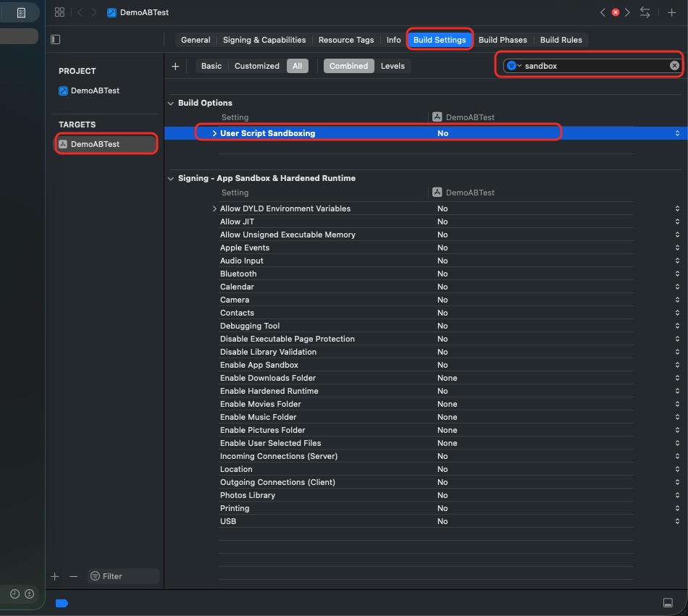This screenshot has width=688, height=616.
Task: Go back with the left navigation chevron
Action: pos(80,12)
